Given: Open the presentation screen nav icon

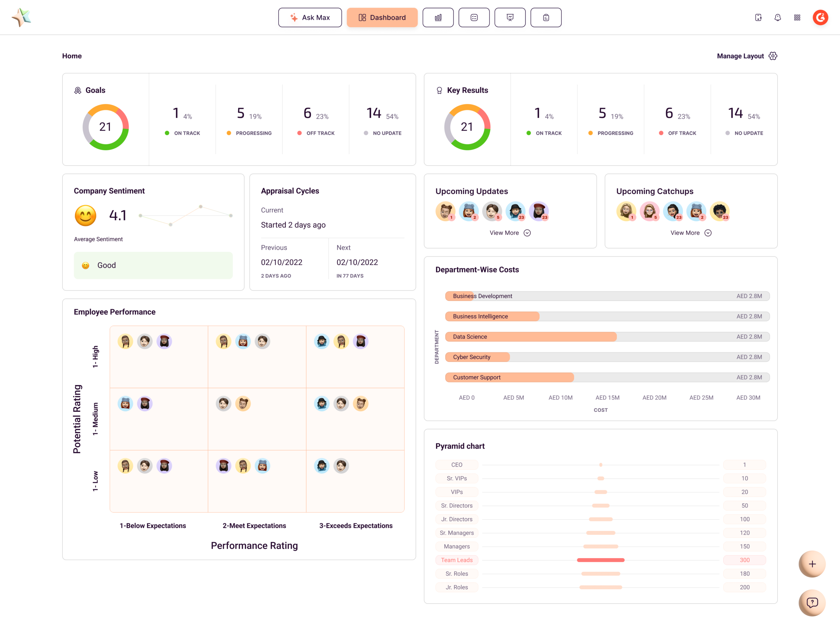Looking at the screenshot, I should point(510,17).
